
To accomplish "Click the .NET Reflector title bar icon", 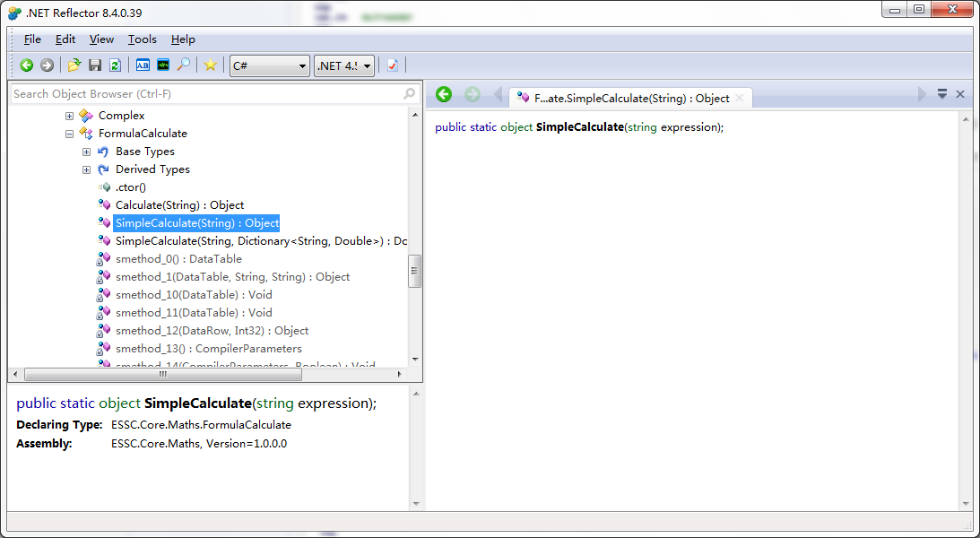I will [14, 13].
